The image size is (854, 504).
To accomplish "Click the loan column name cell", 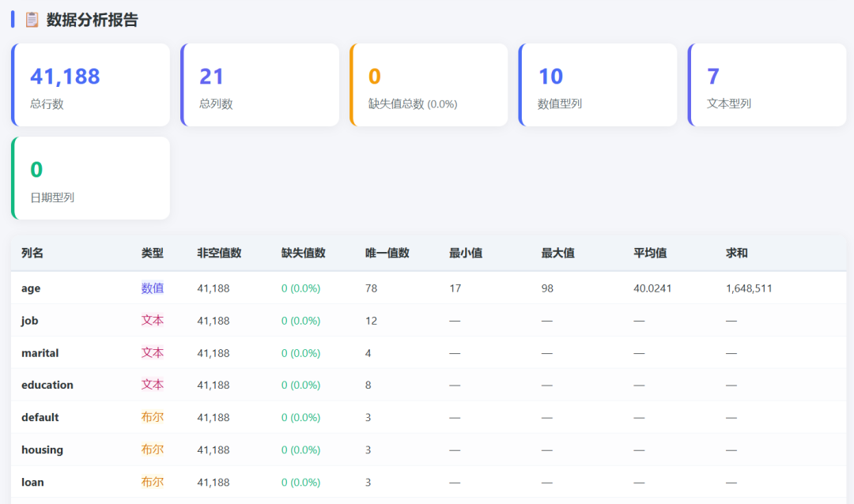I will pyautogui.click(x=32, y=482).
